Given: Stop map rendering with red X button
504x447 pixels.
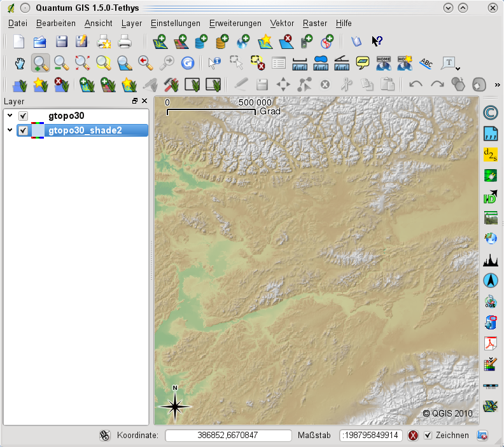Looking at the screenshot, I should click(x=413, y=436).
